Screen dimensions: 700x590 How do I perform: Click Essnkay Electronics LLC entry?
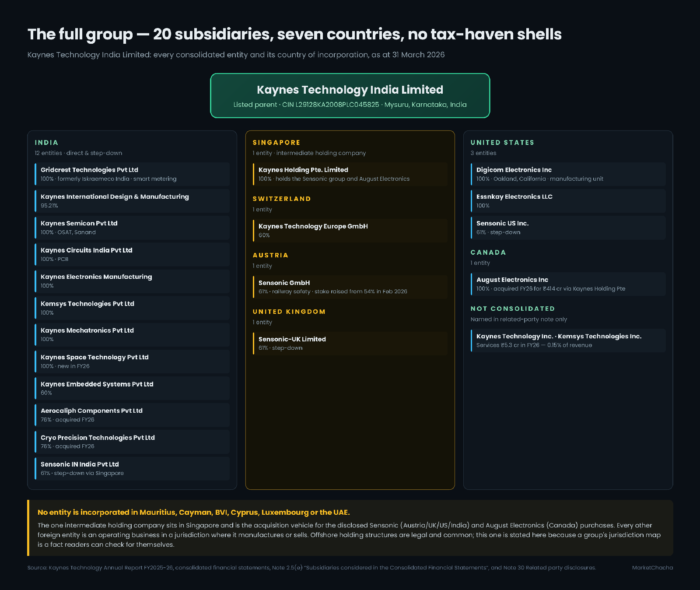(568, 201)
